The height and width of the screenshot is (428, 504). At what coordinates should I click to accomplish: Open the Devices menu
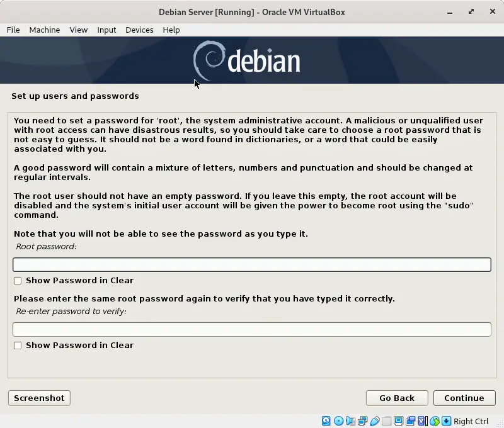click(x=139, y=30)
